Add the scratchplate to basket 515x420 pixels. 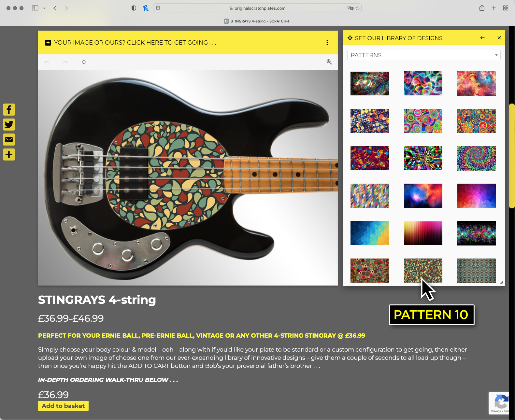click(x=63, y=406)
